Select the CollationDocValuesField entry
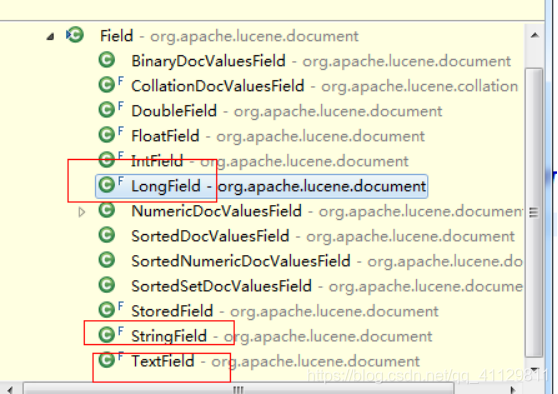Screen dimensions: 558x394 [325, 86]
